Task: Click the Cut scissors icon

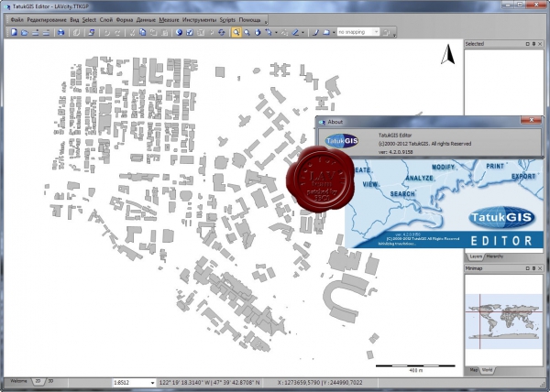Action: (132, 33)
